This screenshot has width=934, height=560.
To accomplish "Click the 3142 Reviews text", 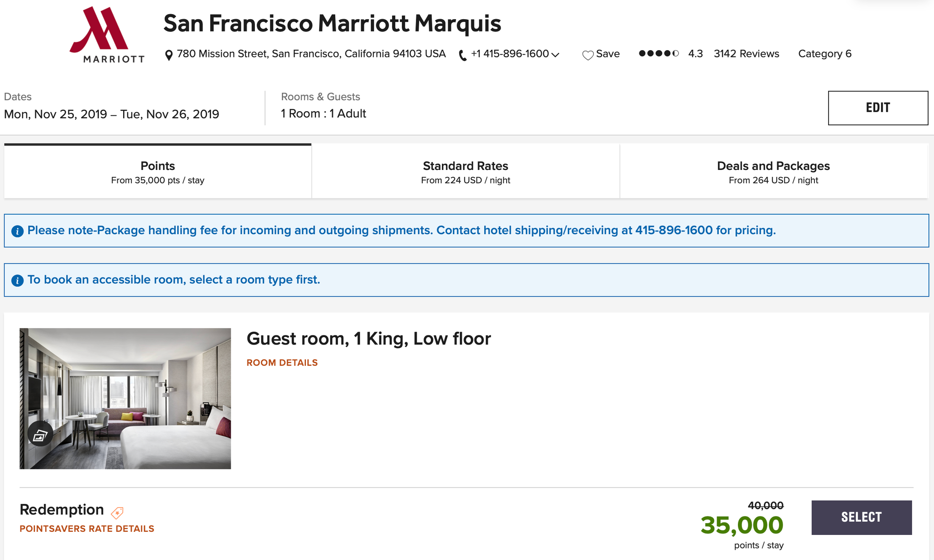I will tap(746, 53).
